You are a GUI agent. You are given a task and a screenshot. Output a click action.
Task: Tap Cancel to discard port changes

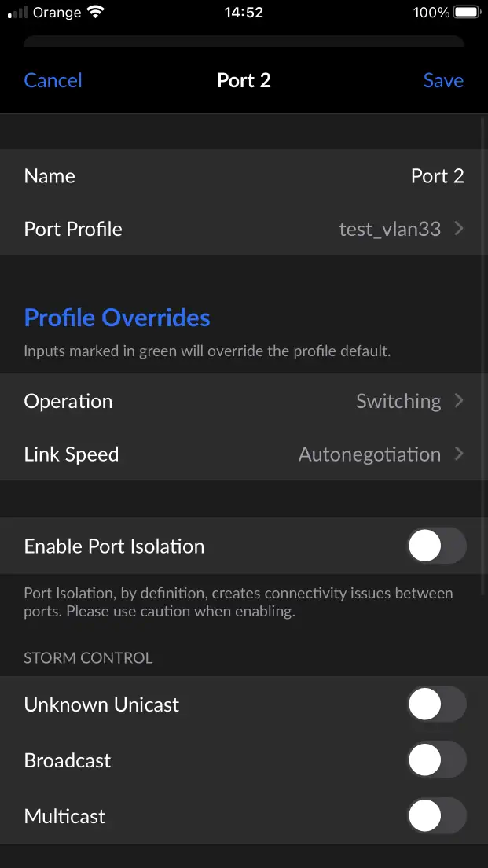53,80
